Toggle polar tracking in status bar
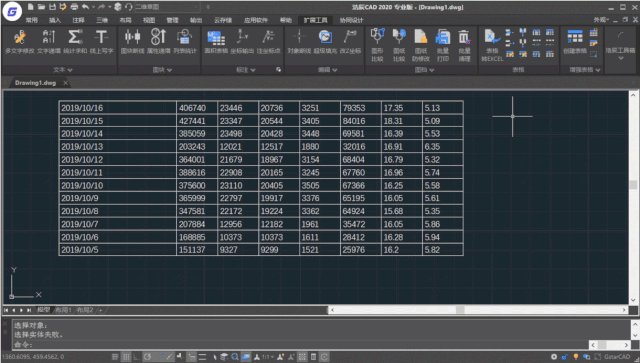This screenshot has height=363, width=640. click(x=147, y=357)
